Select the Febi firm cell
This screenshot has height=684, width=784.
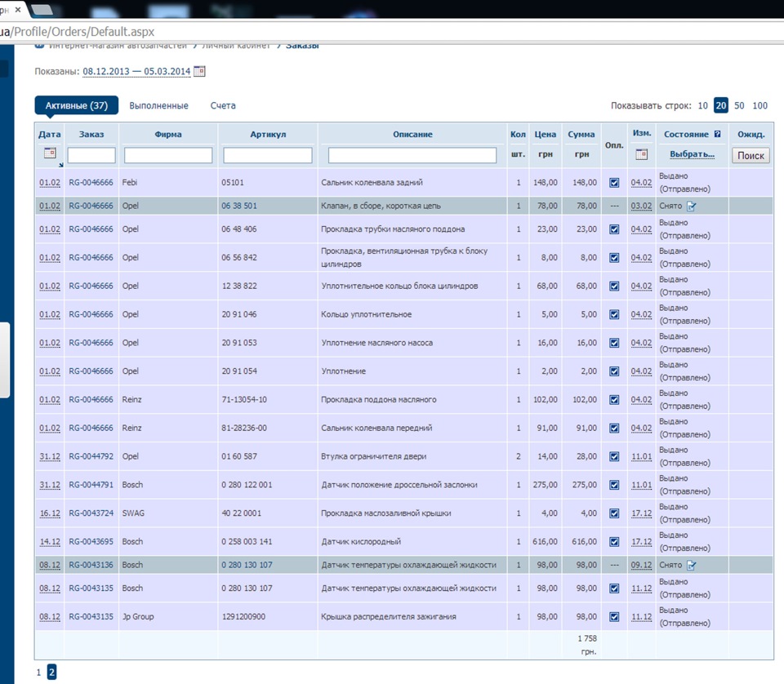tap(168, 183)
